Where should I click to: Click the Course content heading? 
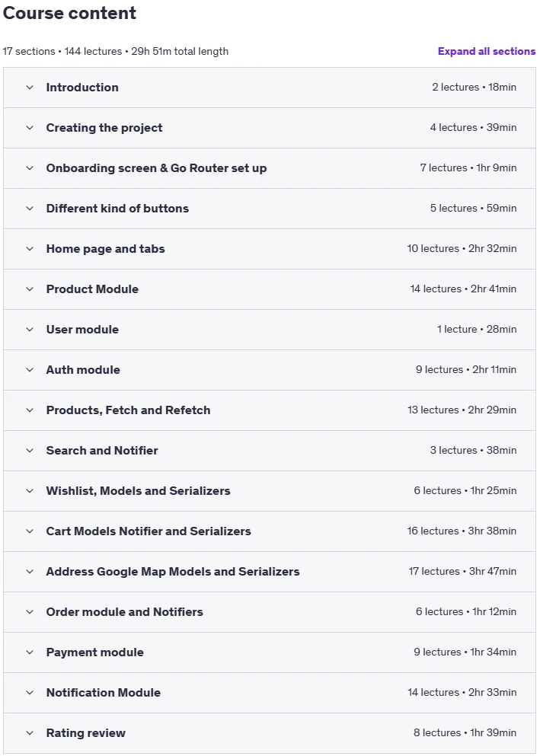pyautogui.click(x=69, y=13)
